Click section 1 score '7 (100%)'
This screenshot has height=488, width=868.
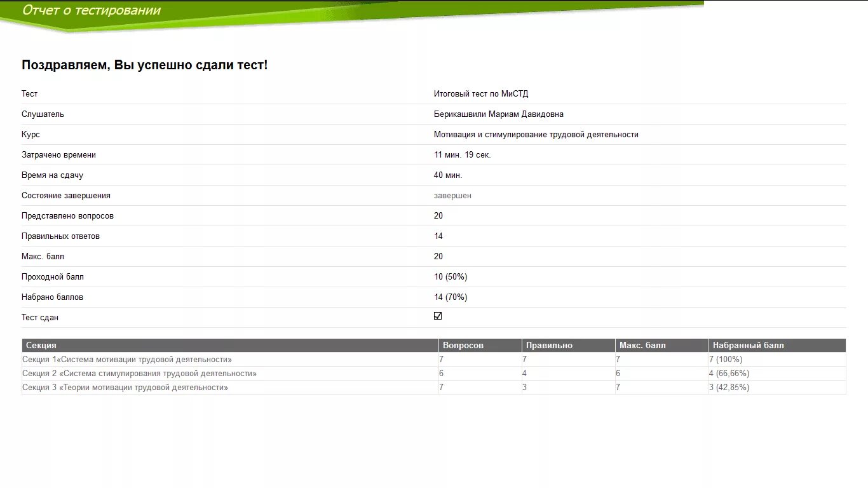click(x=726, y=360)
